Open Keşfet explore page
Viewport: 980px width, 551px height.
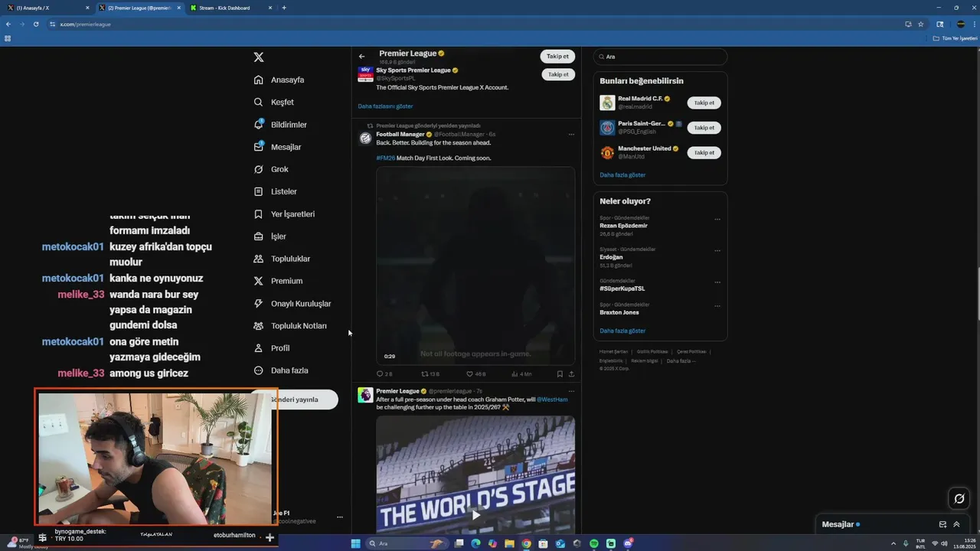pyautogui.click(x=273, y=102)
